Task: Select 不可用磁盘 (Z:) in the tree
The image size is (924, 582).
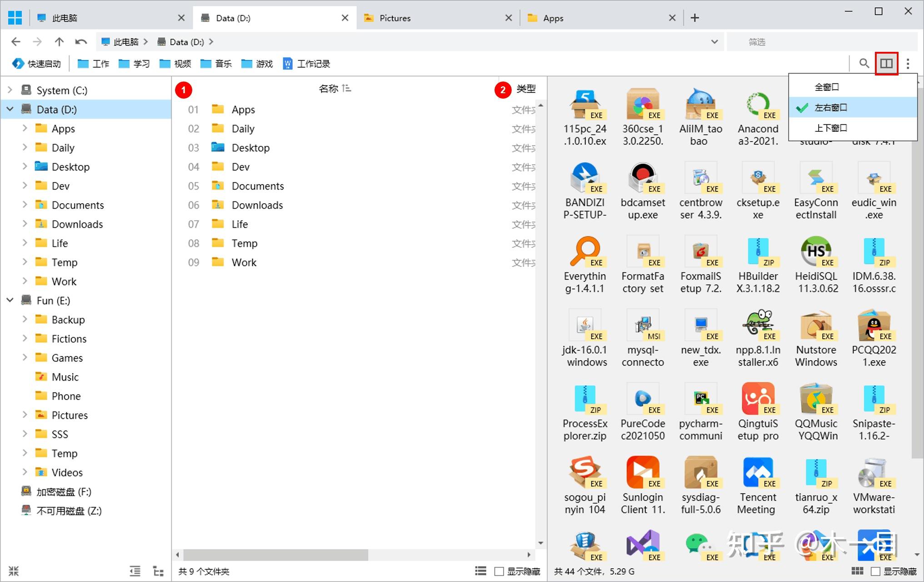Action: point(69,511)
